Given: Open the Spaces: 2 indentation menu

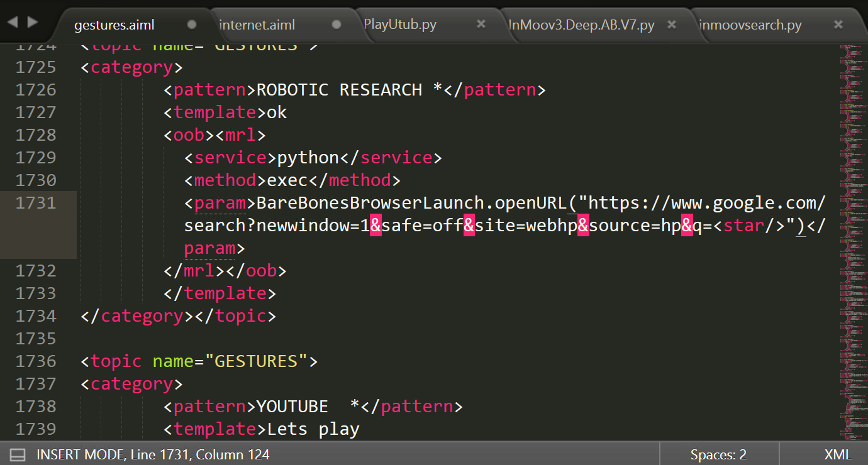Looking at the screenshot, I should [x=718, y=454].
